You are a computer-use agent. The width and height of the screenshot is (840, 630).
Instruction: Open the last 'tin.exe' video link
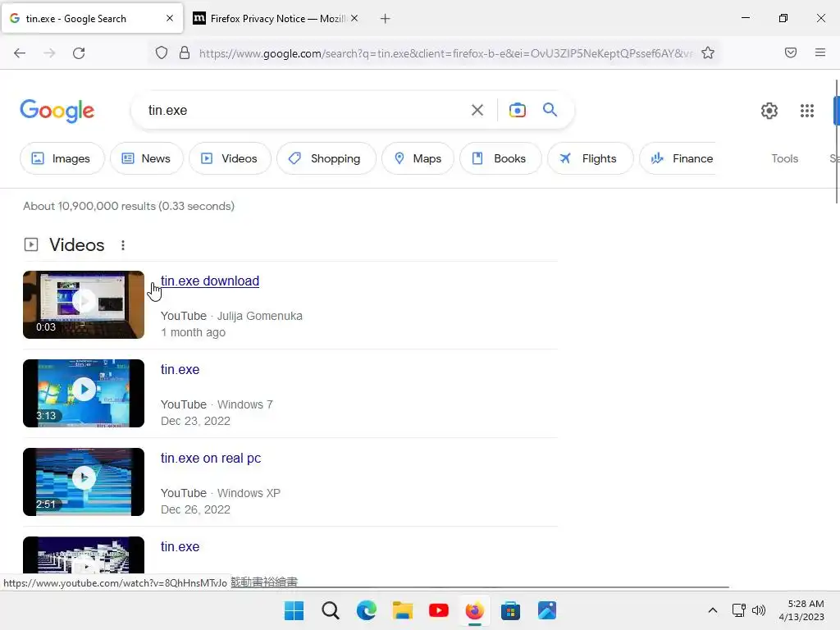pos(180,546)
